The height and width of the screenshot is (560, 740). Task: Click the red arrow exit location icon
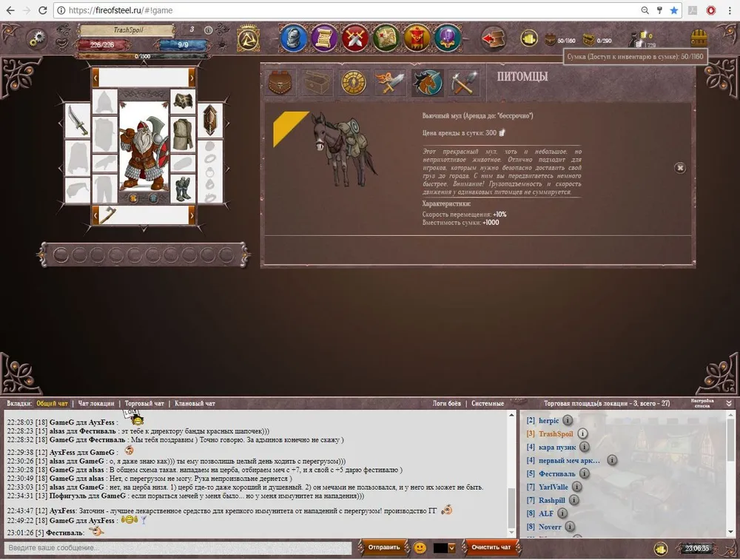[494, 38]
